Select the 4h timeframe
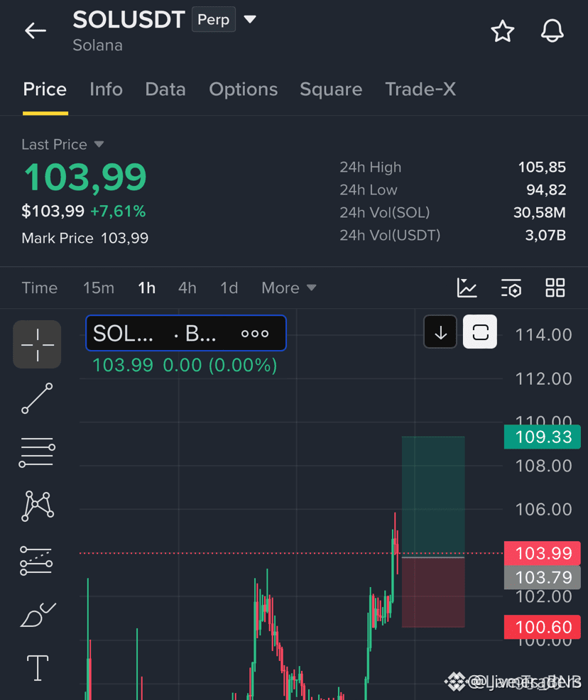The height and width of the screenshot is (700, 588). tap(187, 288)
